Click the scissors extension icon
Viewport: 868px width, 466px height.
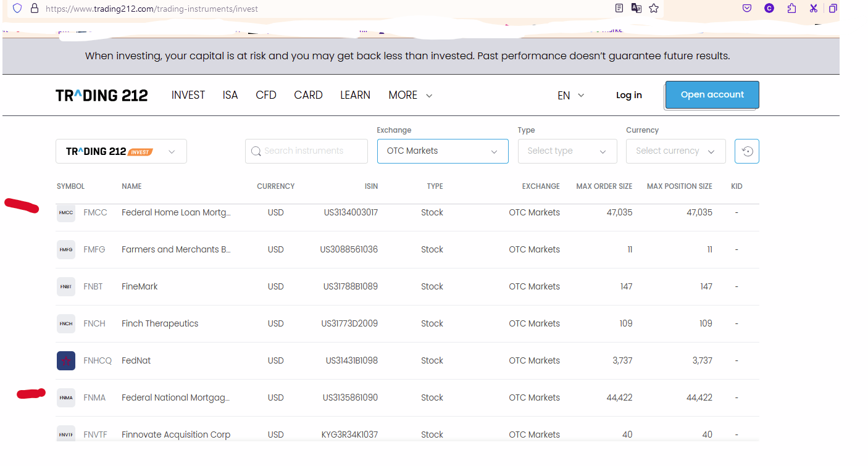[x=814, y=8]
